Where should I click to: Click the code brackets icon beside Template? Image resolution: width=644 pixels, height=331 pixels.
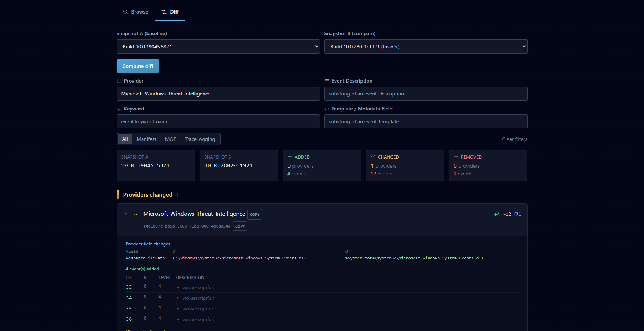[x=327, y=109]
